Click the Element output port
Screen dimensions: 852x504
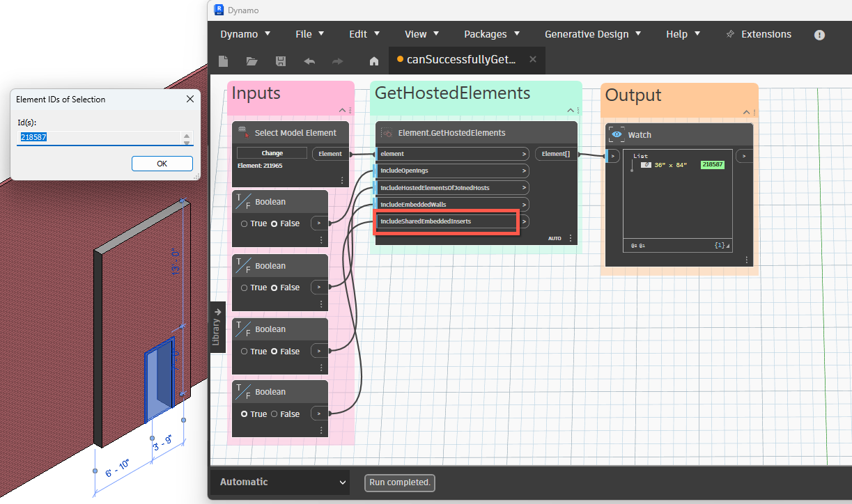[331, 153]
